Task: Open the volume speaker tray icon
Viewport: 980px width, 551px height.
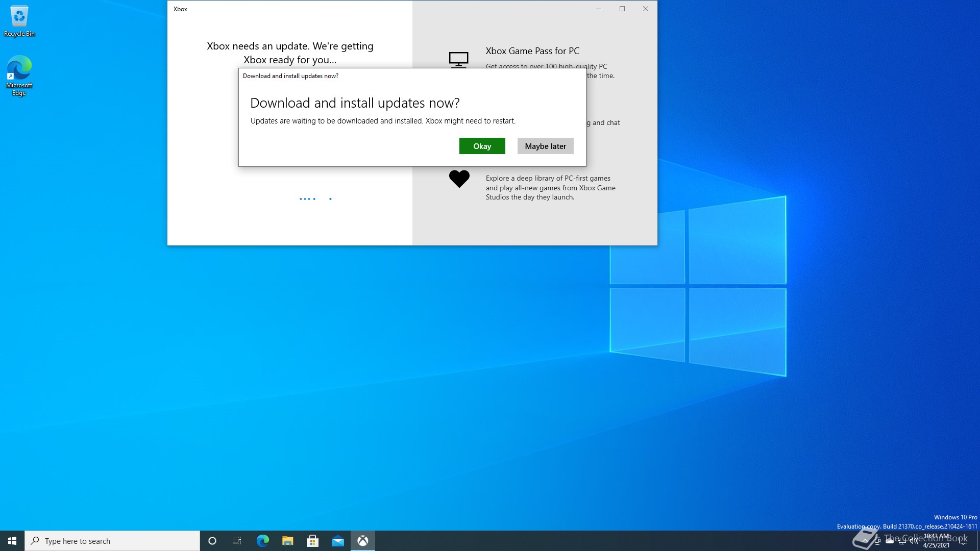Action: (914, 541)
